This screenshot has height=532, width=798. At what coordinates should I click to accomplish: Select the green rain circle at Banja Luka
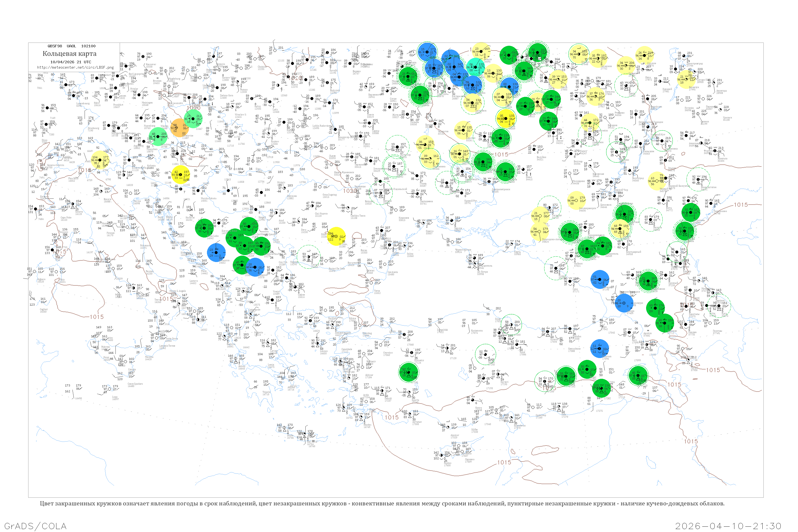pos(205,228)
